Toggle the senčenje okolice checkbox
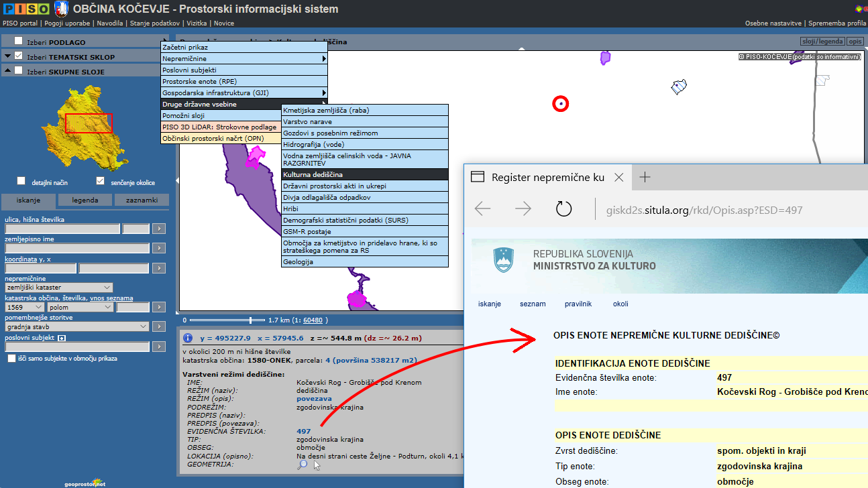This screenshot has height=488, width=868. (x=100, y=181)
